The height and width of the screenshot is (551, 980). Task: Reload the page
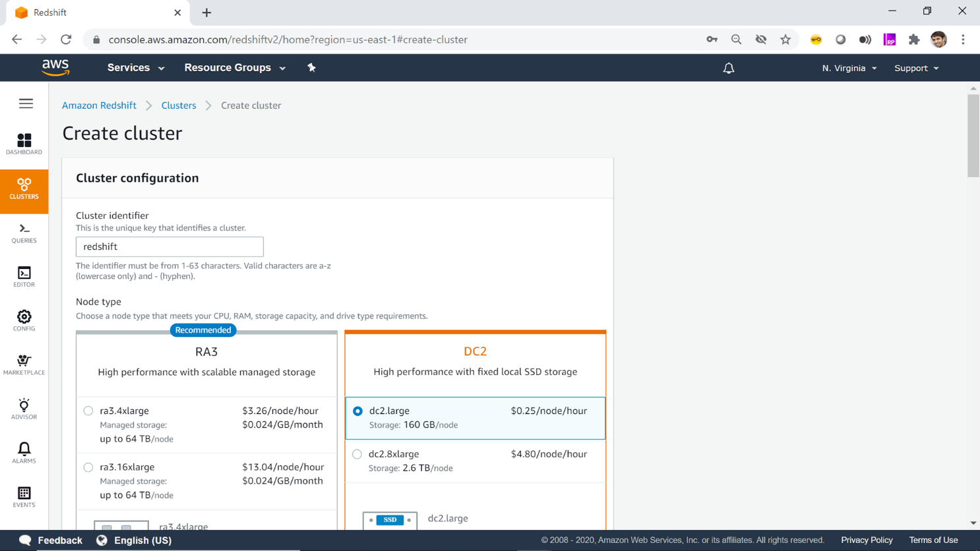click(66, 40)
